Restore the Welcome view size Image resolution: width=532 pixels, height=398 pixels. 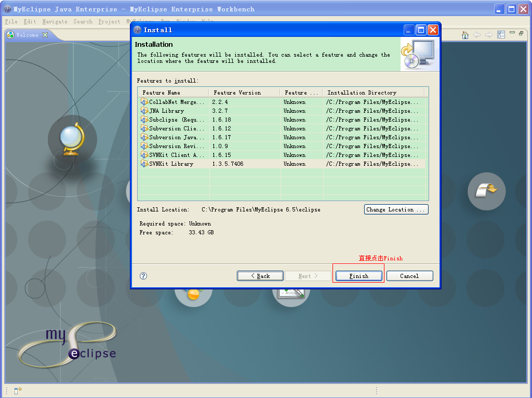(x=521, y=33)
